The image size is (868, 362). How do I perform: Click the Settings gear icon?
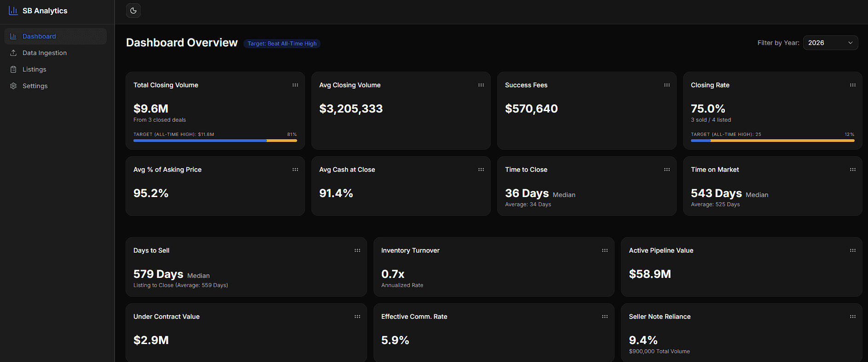click(13, 86)
